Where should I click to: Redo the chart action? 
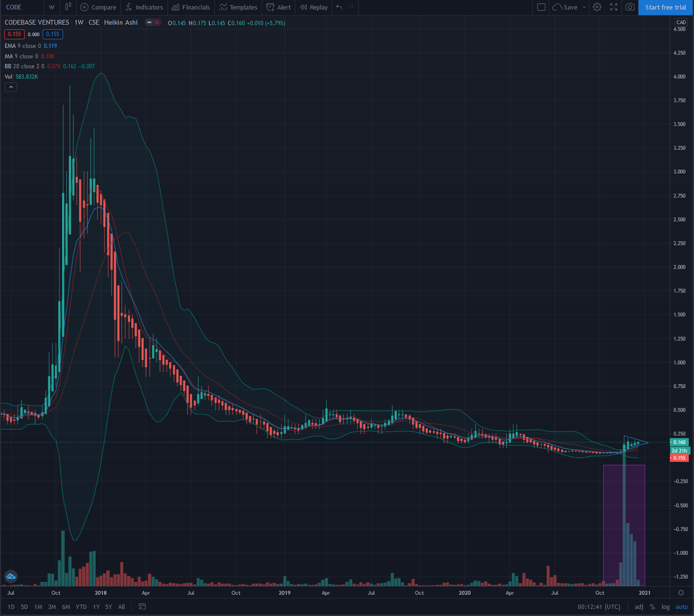coord(351,7)
